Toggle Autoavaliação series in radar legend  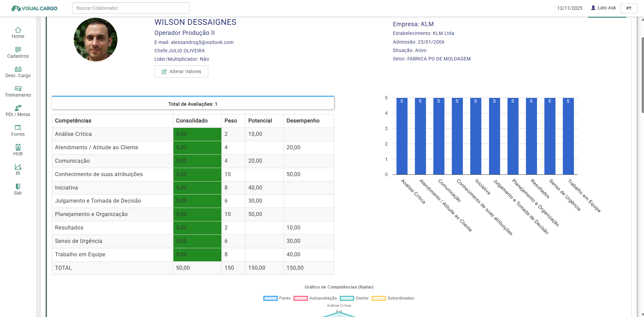click(301, 298)
